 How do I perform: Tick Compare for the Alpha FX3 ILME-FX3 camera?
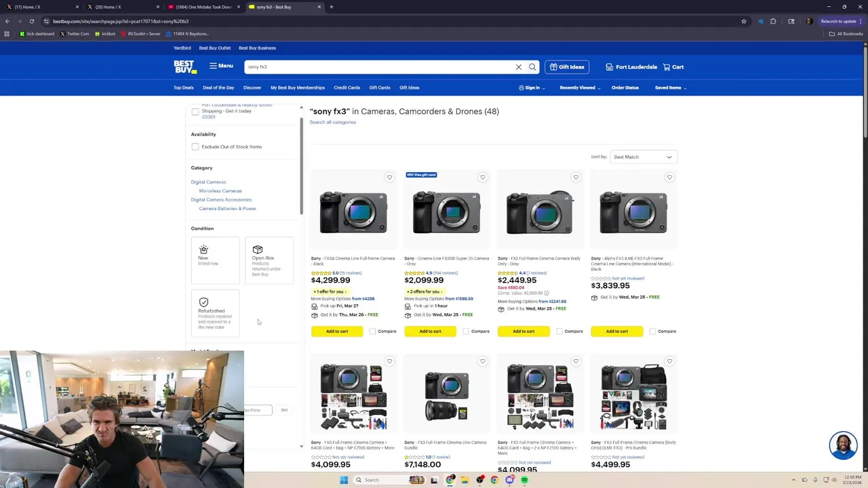point(652,331)
